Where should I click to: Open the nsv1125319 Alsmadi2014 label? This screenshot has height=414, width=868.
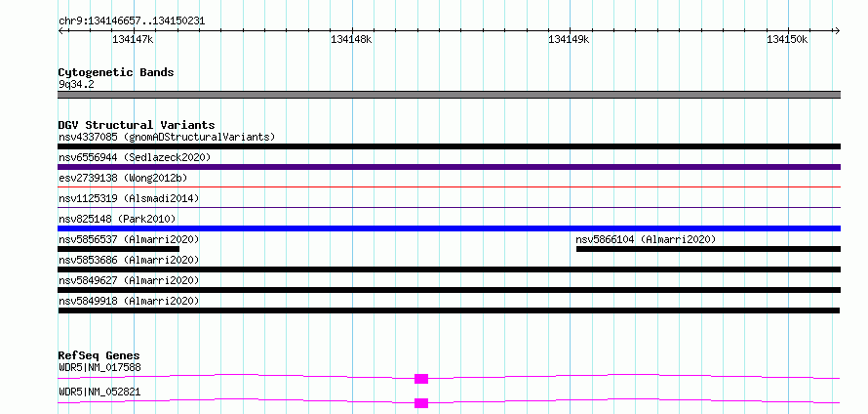pyautogui.click(x=129, y=198)
